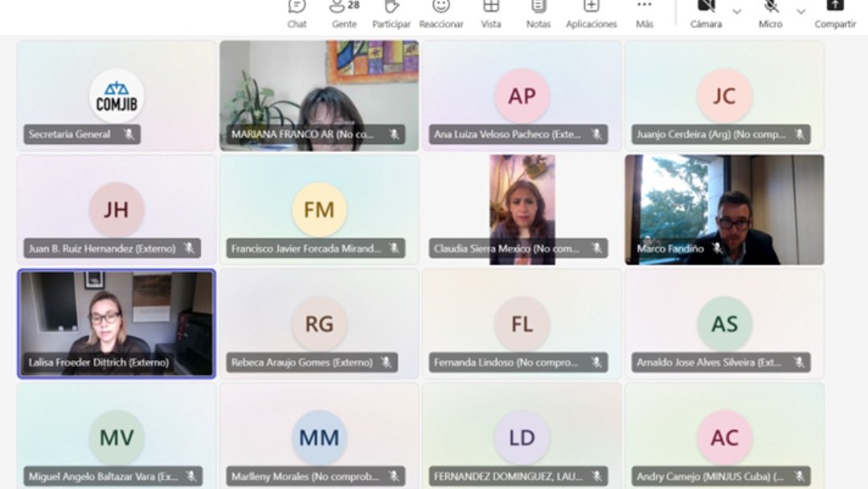Click the Francisco Javier Forcada name label
The image size is (868, 489).
click(x=316, y=249)
